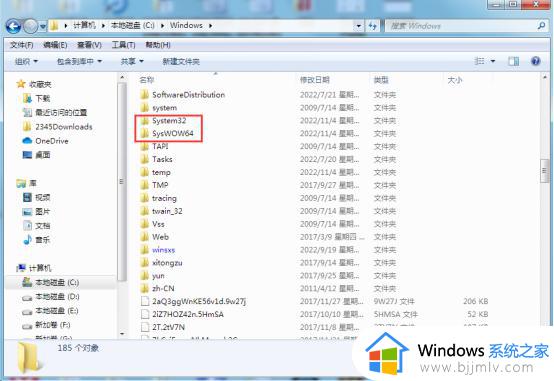Select the Vss folder
The width and height of the screenshot is (554, 381).
(x=152, y=224)
